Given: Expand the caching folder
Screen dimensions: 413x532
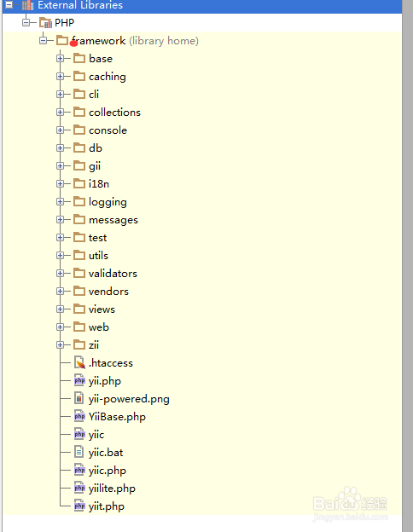Looking at the screenshot, I should tap(60, 77).
